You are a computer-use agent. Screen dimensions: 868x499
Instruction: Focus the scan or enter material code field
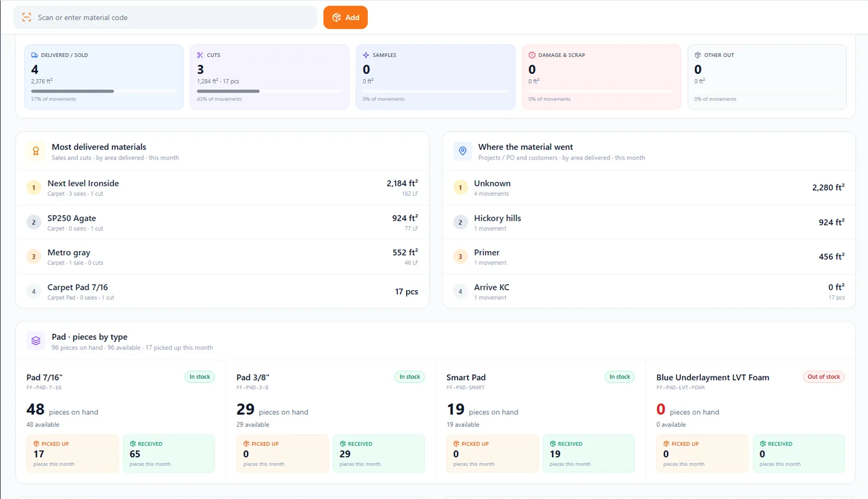[x=165, y=17]
